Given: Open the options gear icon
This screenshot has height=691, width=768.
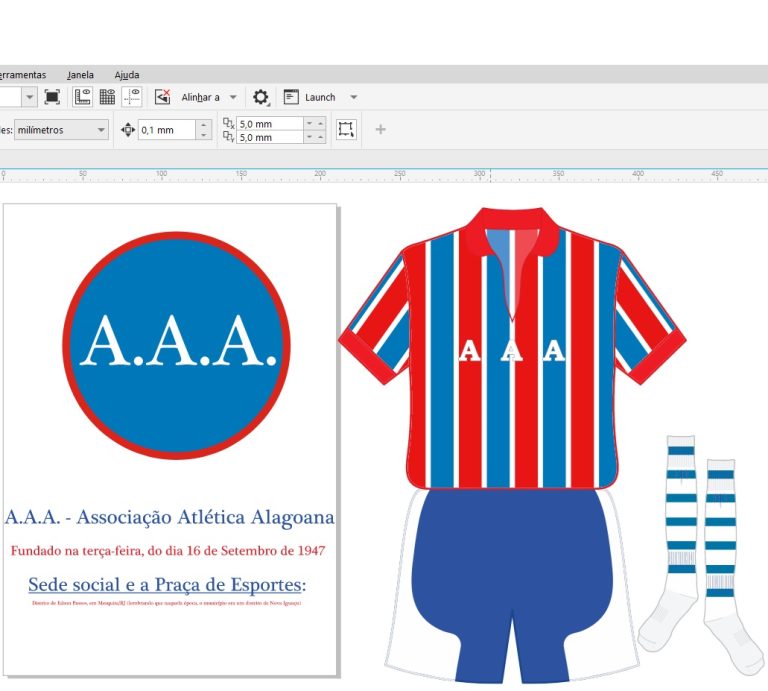Looking at the screenshot, I should pos(261,97).
